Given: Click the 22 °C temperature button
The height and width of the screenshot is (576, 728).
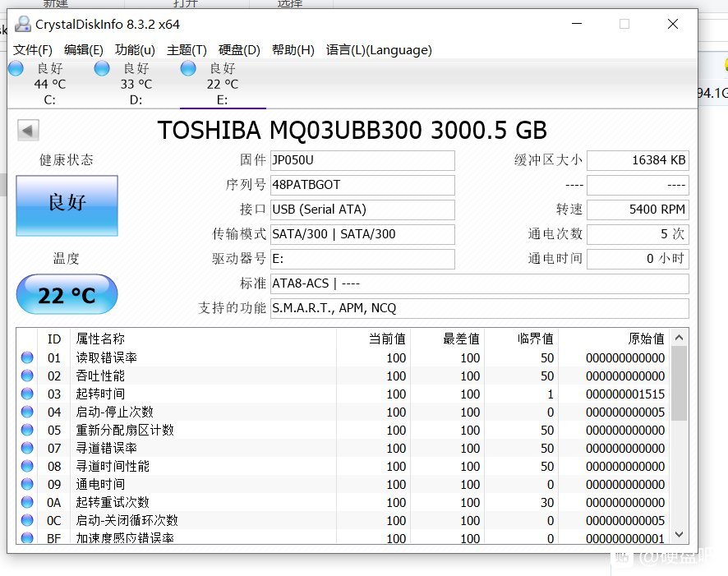Looking at the screenshot, I should click(x=67, y=294).
